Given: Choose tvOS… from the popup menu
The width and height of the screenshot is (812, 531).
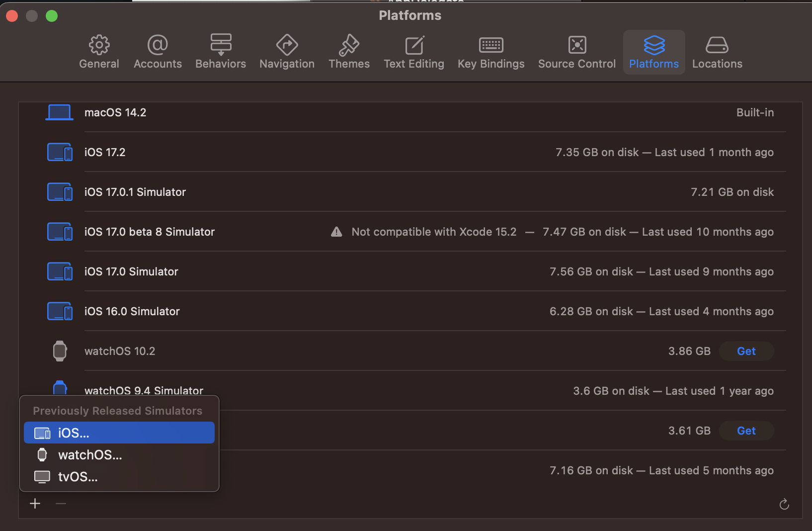Looking at the screenshot, I should pos(119,476).
